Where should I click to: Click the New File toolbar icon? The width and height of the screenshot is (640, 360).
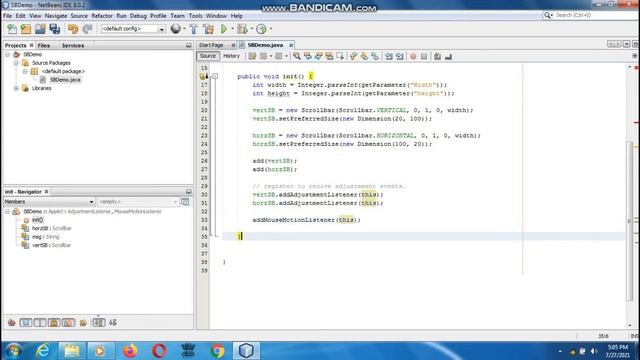coord(12,29)
